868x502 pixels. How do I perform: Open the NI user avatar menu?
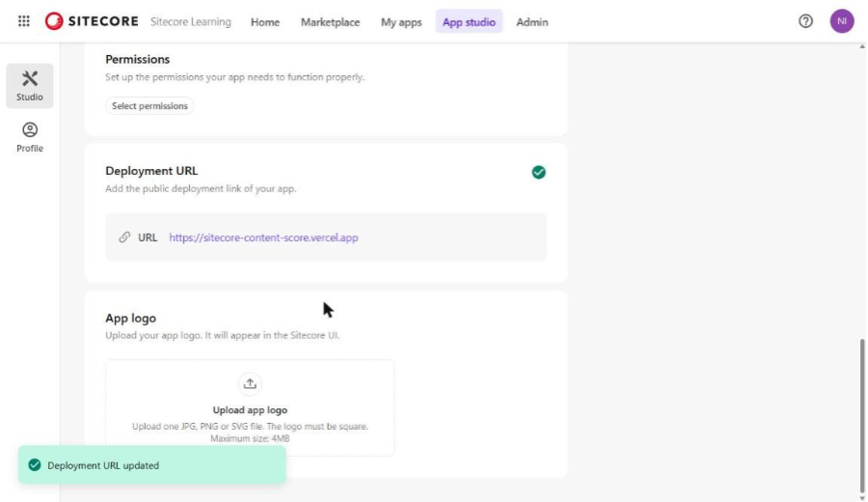pyautogui.click(x=841, y=21)
